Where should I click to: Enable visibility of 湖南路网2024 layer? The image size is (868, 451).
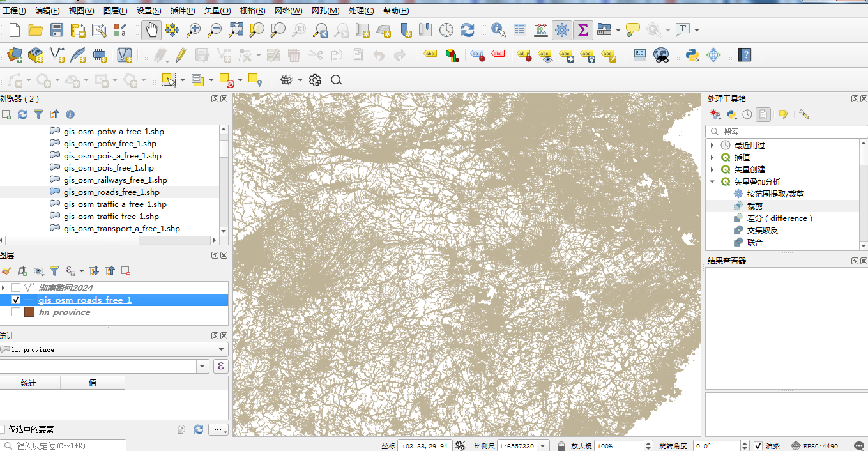pos(16,287)
